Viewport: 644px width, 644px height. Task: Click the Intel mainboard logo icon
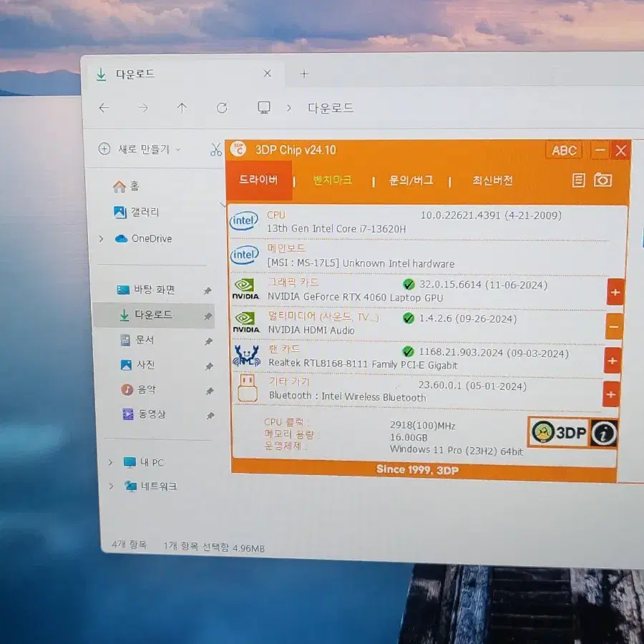click(245, 255)
